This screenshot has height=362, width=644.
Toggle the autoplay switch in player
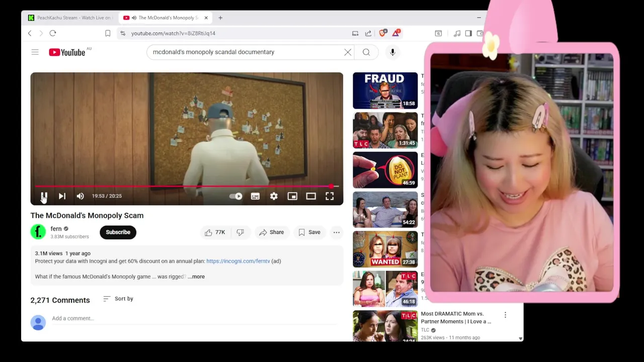coord(236,196)
